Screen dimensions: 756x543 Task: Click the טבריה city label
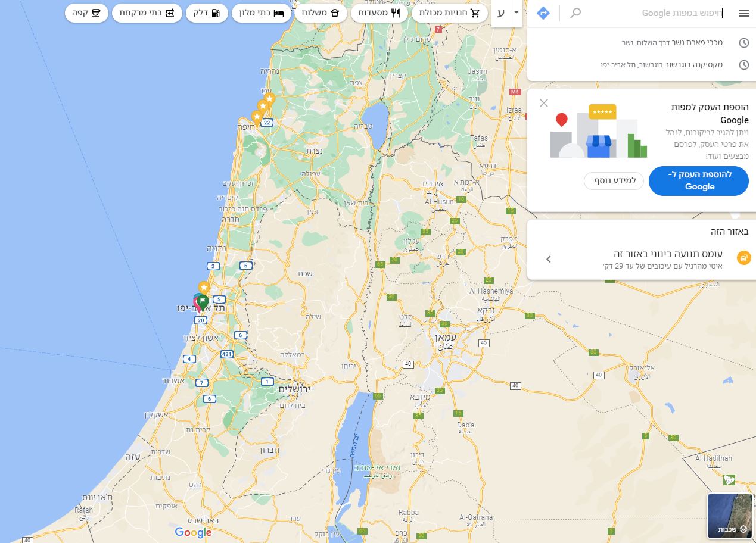click(363, 126)
